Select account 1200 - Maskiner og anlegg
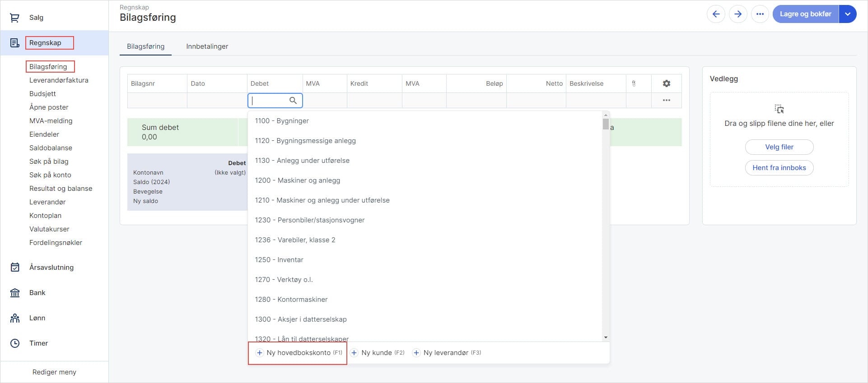The image size is (868, 383). pos(298,180)
